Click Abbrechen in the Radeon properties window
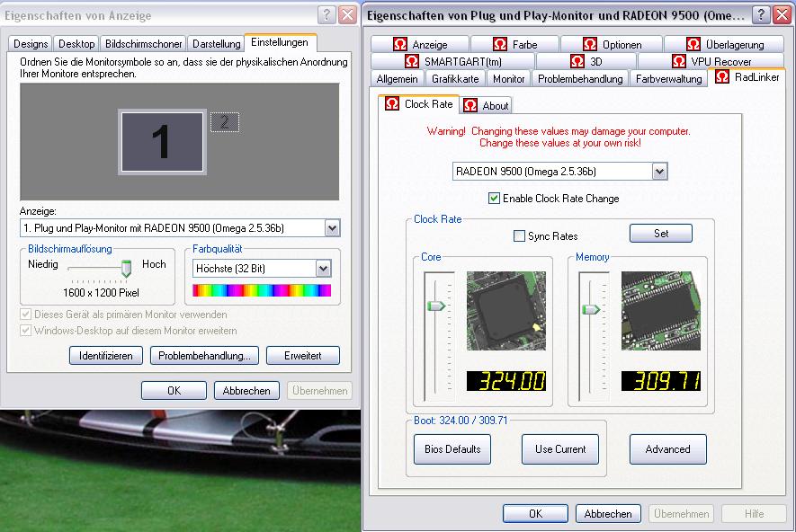This screenshot has width=796, height=532. (x=608, y=514)
